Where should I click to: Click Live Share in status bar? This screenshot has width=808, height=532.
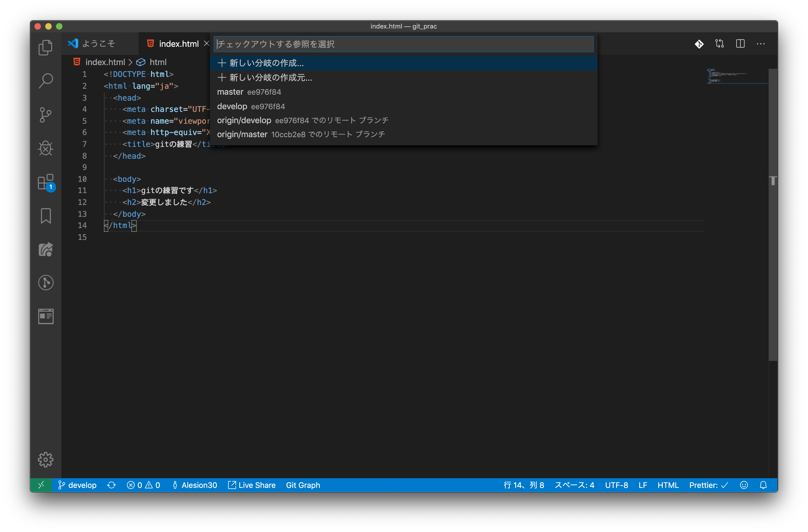(x=252, y=485)
